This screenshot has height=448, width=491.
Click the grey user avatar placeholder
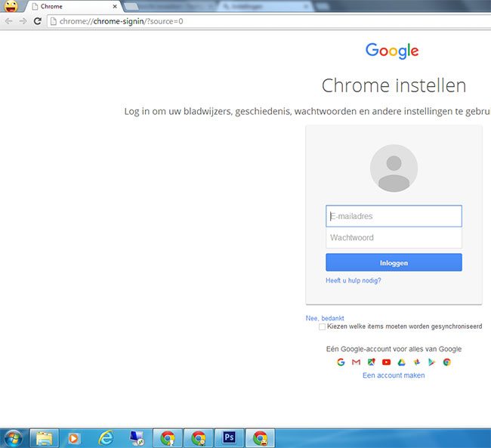coord(394,168)
